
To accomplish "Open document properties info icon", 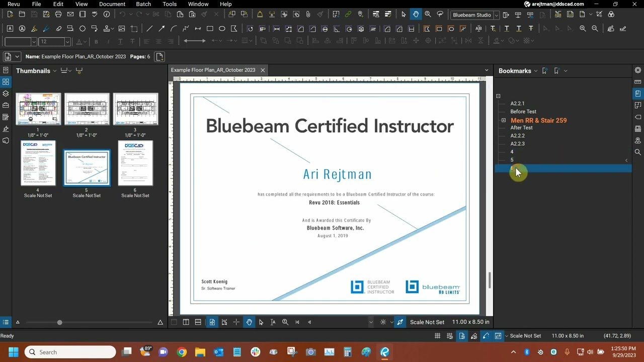I will [x=106, y=14].
